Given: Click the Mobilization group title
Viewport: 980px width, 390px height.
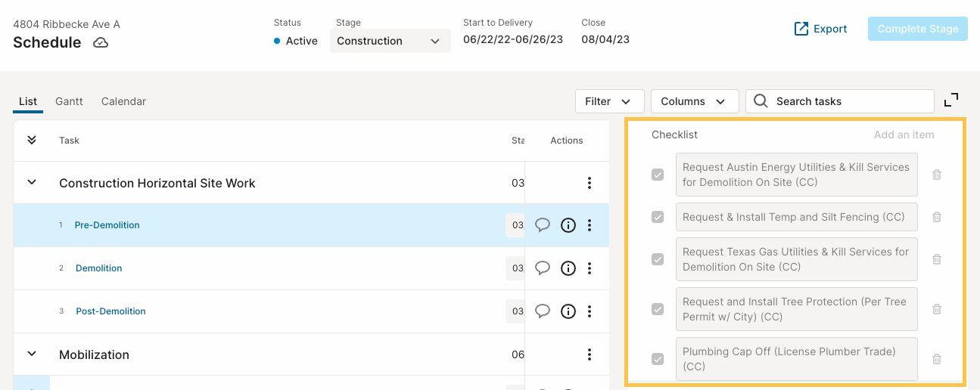Looking at the screenshot, I should [94, 354].
